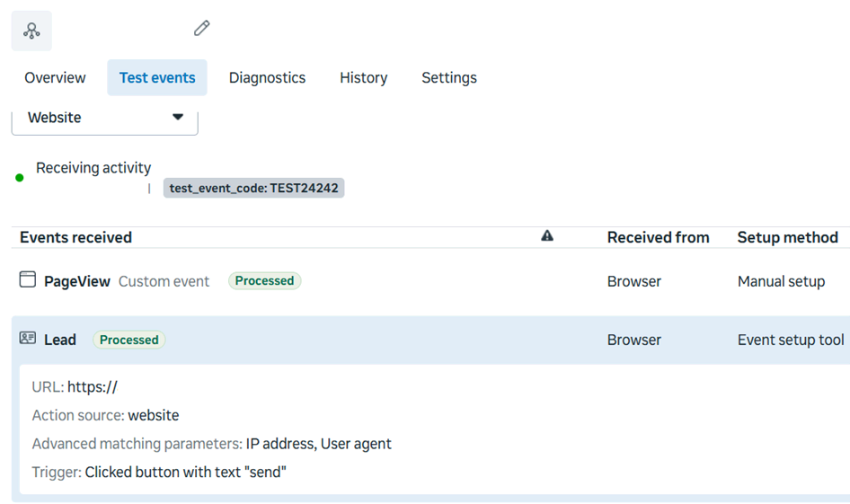Click the test_event_code TEST24242 badge

[253, 188]
